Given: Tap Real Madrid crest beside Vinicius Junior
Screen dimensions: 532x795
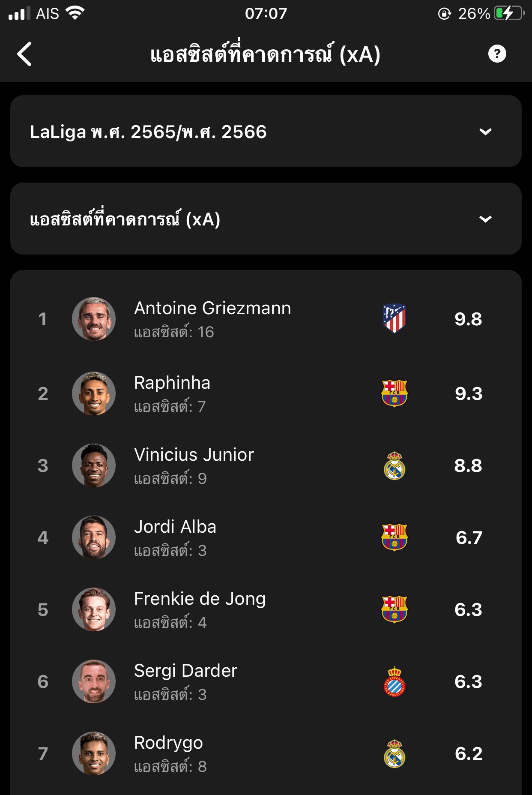Looking at the screenshot, I should 394,465.
